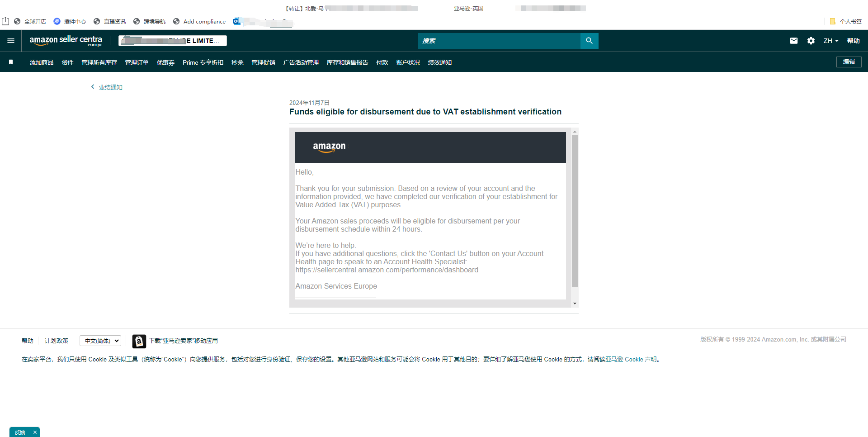Click the Amazon Seller app icon
The height and width of the screenshot is (437, 868).
pyautogui.click(x=139, y=341)
